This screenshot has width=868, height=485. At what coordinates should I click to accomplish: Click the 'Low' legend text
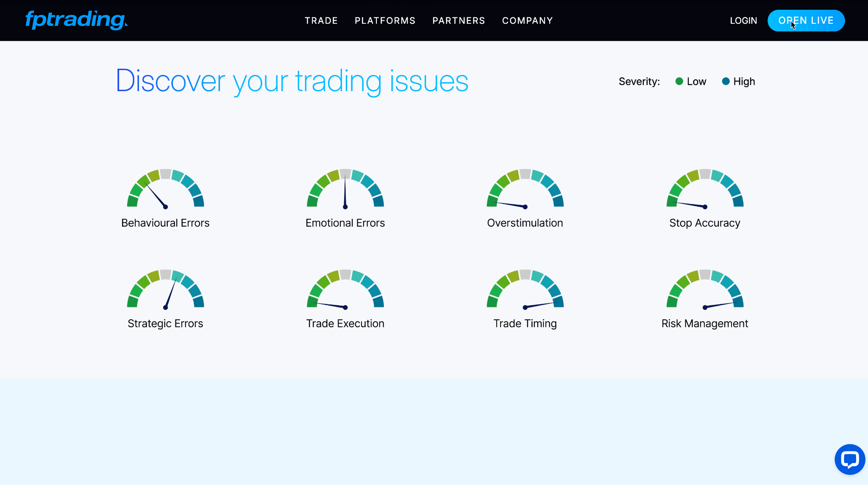click(x=696, y=81)
